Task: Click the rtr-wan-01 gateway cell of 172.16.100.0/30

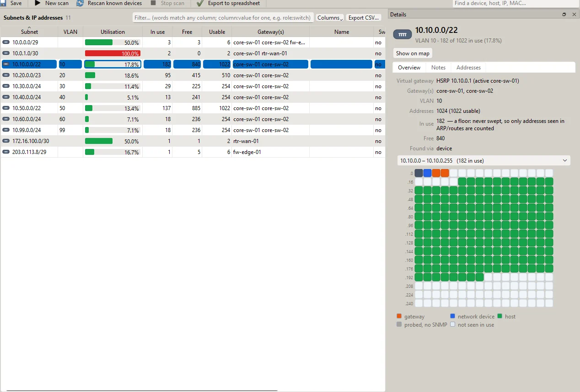Action: tap(270, 141)
